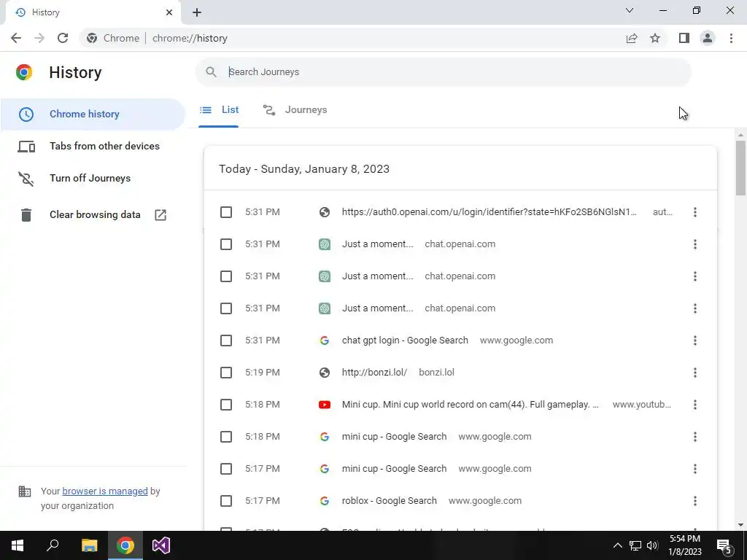The height and width of the screenshot is (560, 747).
Task: Open the http://bonzi.lol/ history entry
Action: point(374,373)
